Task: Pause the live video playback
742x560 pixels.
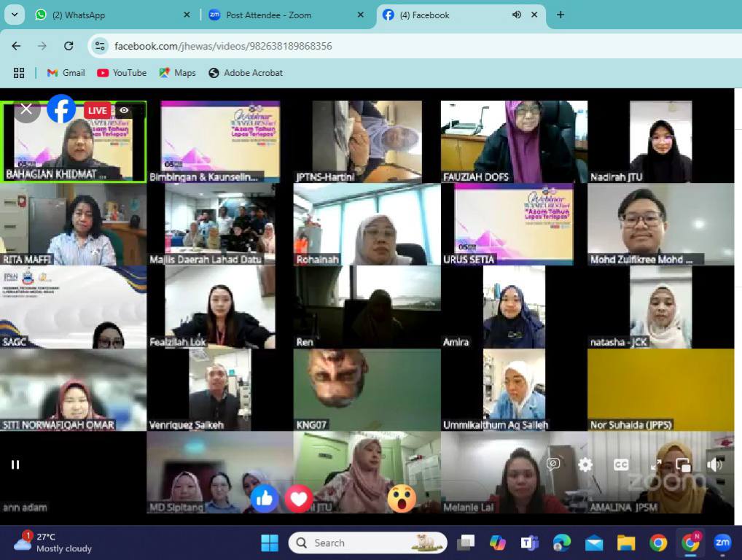Action: tap(15, 464)
